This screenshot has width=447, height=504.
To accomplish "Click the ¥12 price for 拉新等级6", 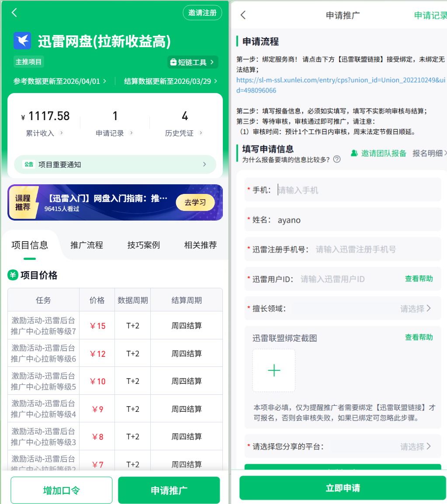I will tap(97, 354).
